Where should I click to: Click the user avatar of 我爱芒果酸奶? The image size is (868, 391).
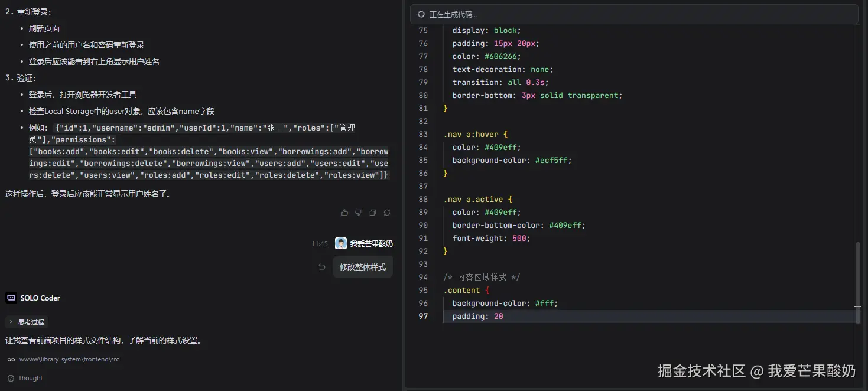pyautogui.click(x=341, y=243)
